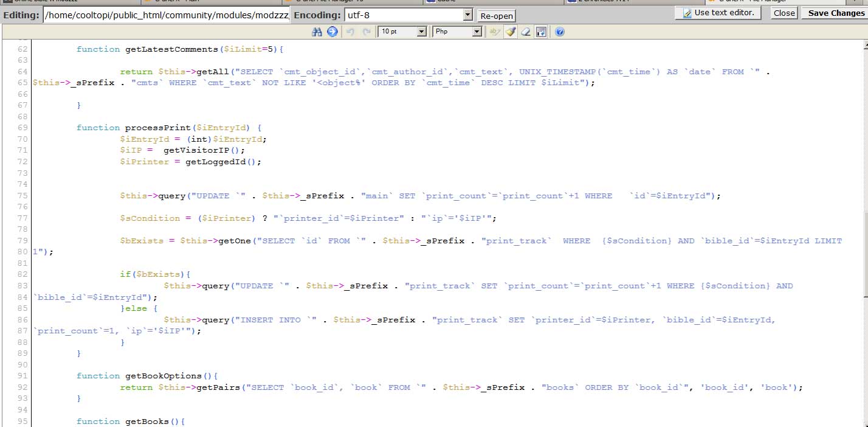Click the binoculars search icon
Image resolution: width=868 pixels, height=427 pixels.
[x=317, y=32]
